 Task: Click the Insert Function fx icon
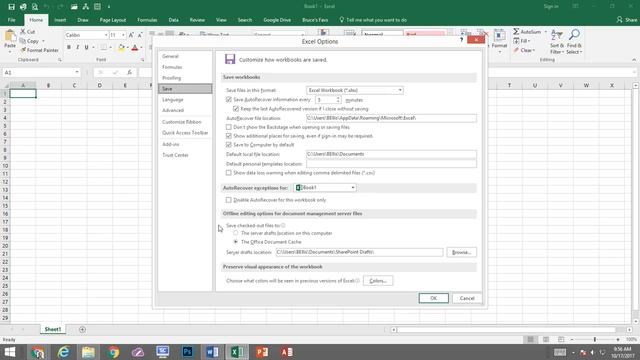[x=129, y=72]
